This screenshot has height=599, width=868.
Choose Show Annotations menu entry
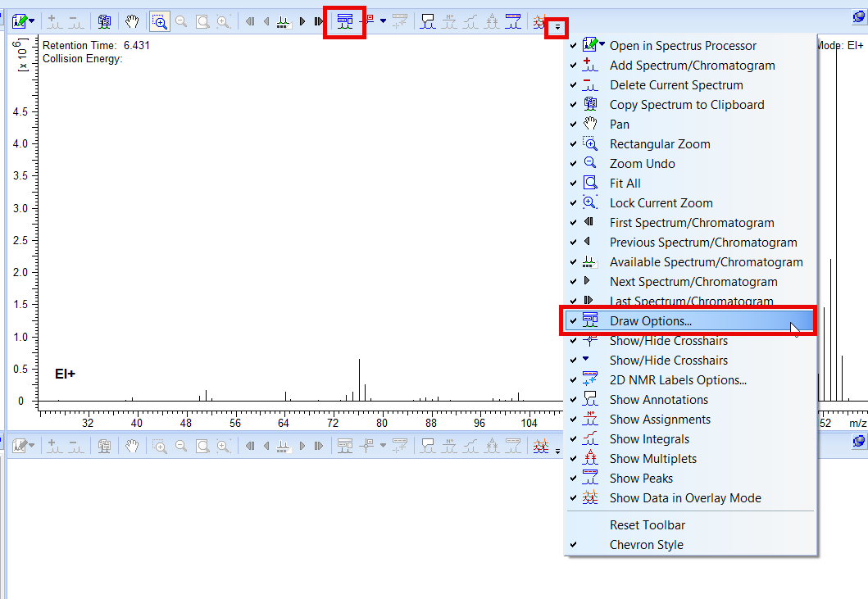coord(690,400)
